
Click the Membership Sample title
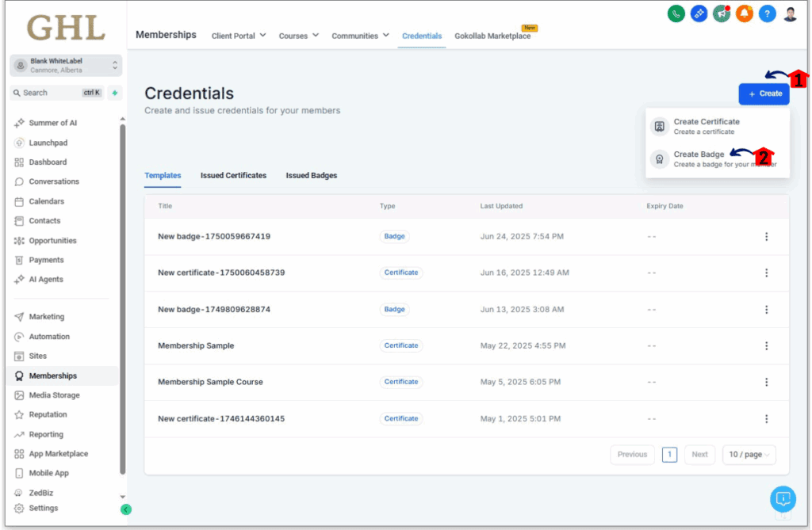coord(196,345)
